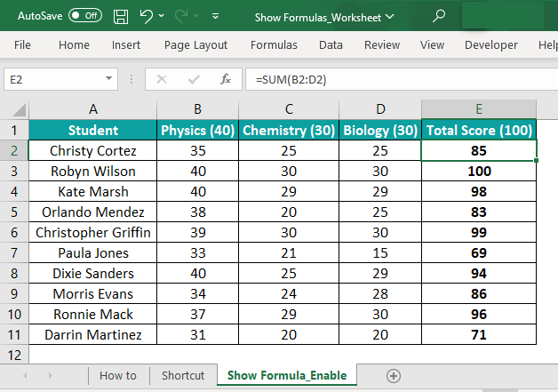
Task: Expand the Show Formulas_Worksheet title dropdown
Action: click(x=390, y=17)
